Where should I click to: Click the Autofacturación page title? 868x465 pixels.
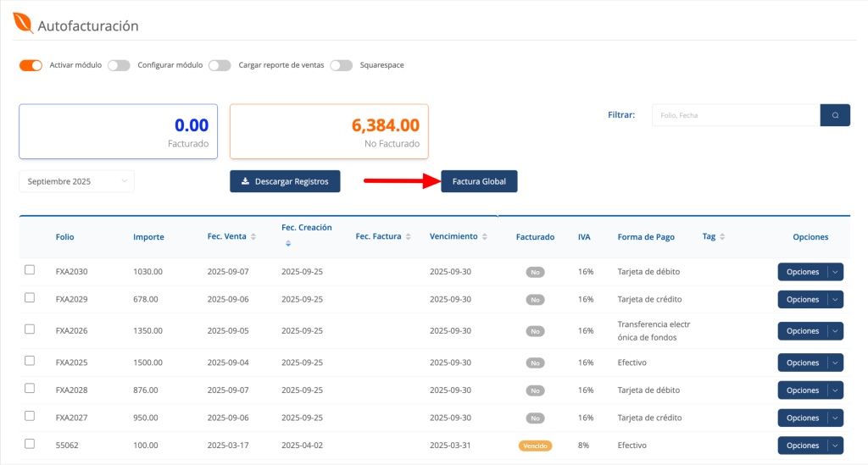click(88, 25)
